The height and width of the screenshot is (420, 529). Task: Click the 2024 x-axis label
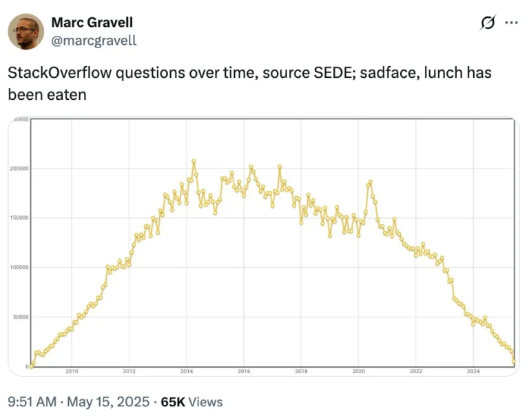coord(473,372)
